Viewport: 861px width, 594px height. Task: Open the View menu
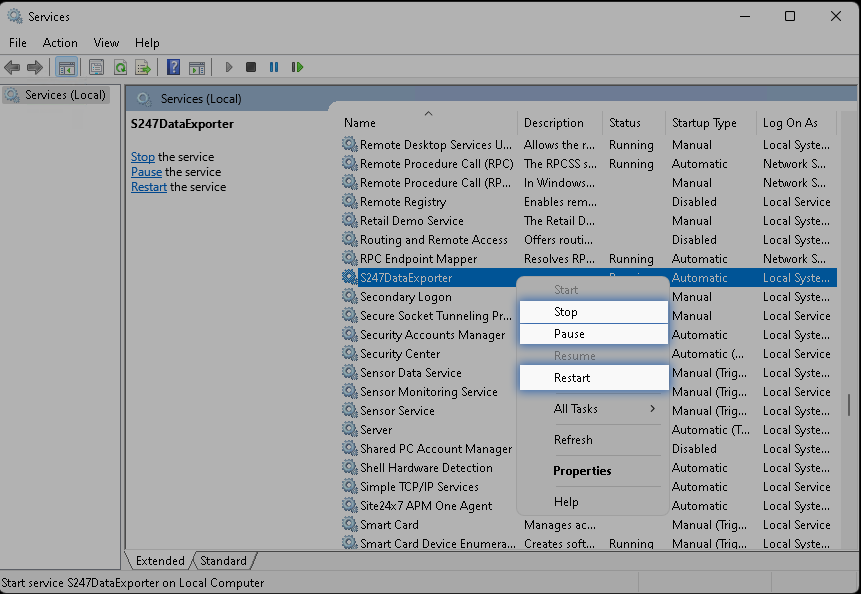tap(106, 43)
